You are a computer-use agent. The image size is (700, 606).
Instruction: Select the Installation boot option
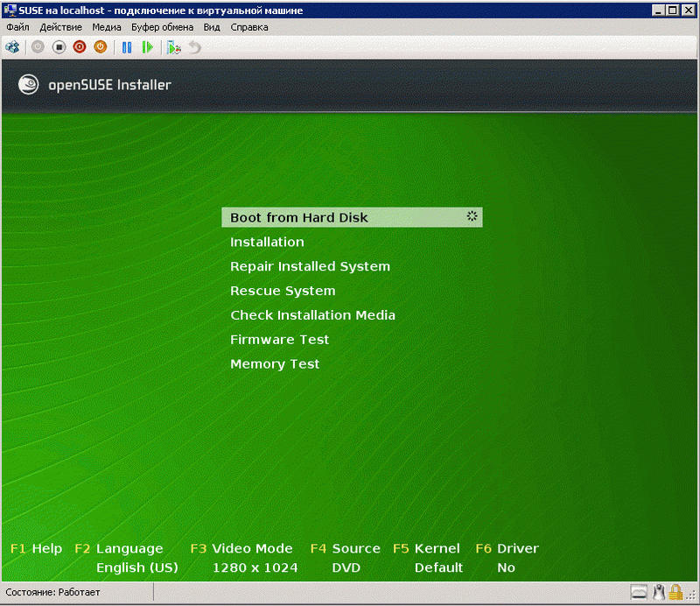coord(267,242)
